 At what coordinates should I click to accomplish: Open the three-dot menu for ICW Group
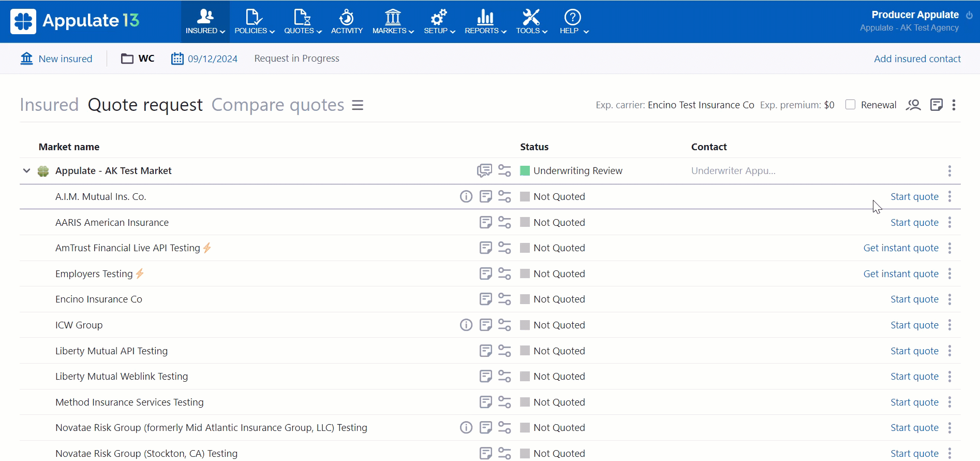pyautogui.click(x=949, y=325)
